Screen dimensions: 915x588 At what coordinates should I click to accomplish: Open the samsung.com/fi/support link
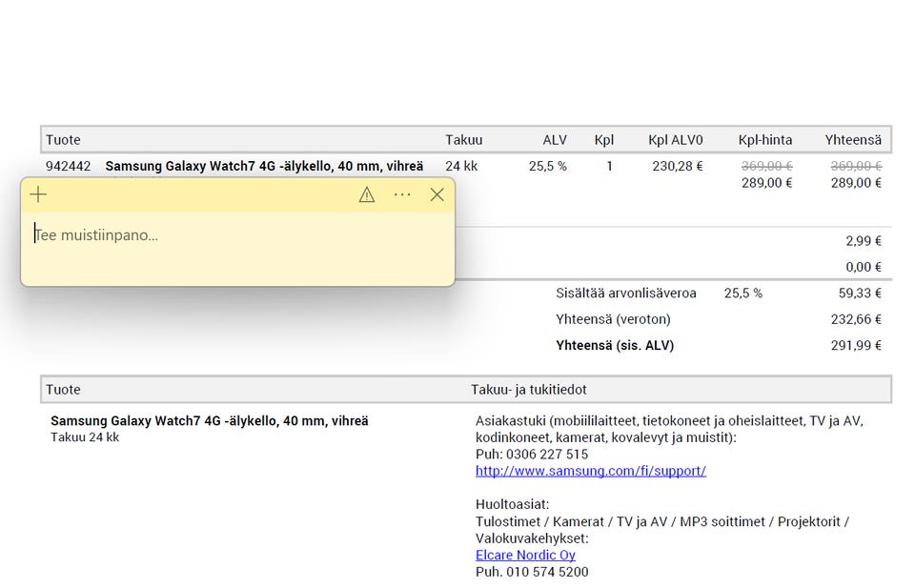coord(591,471)
